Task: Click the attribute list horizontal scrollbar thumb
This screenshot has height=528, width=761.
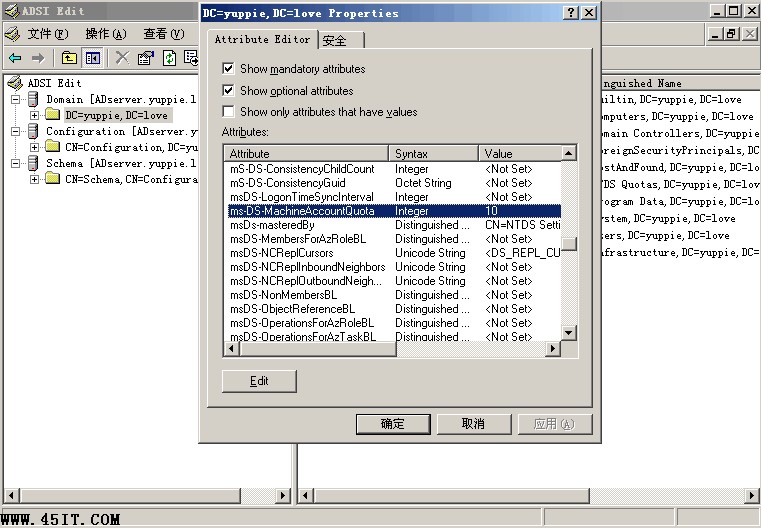Action: [317, 348]
